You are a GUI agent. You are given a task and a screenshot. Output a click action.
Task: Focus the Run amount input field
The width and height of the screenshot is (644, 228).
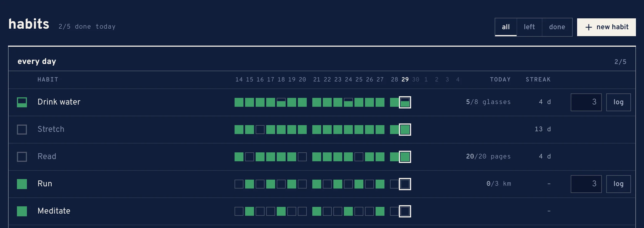point(586,184)
